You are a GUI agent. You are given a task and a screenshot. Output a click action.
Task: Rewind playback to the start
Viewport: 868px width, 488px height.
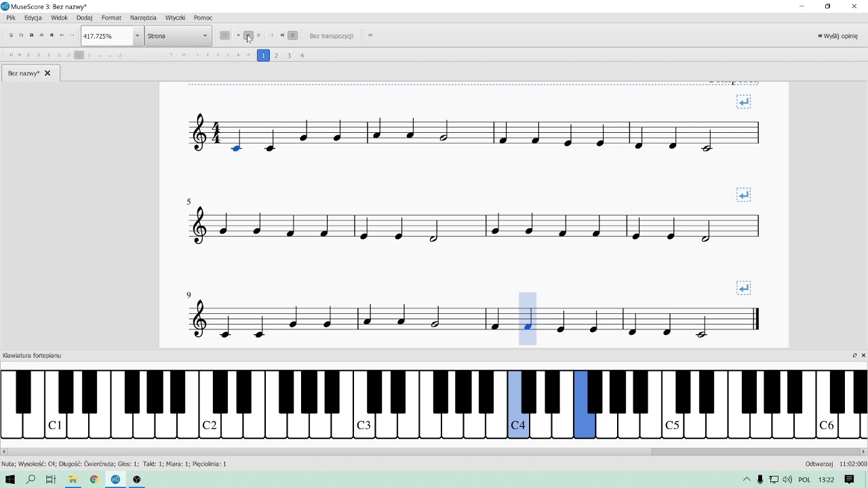click(x=238, y=35)
